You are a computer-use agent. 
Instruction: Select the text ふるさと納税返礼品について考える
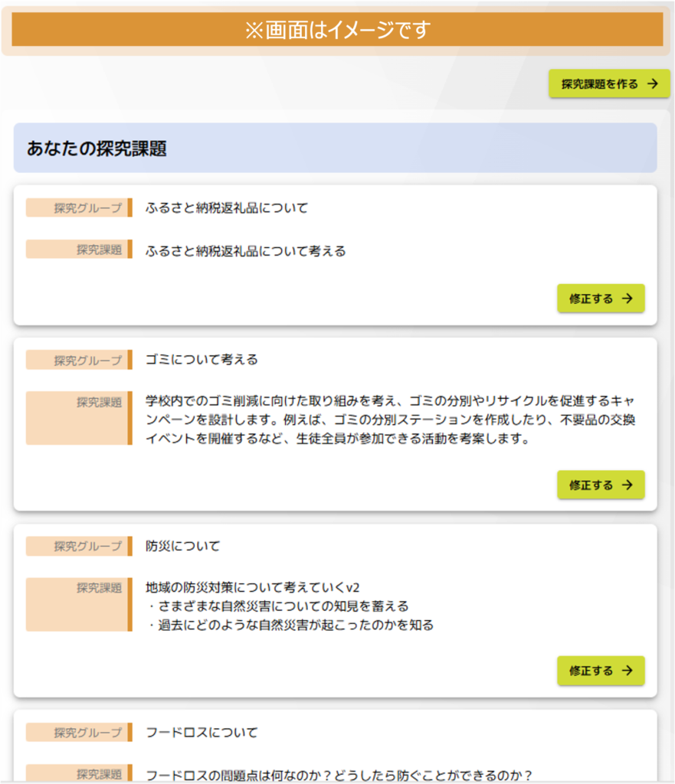point(245,250)
